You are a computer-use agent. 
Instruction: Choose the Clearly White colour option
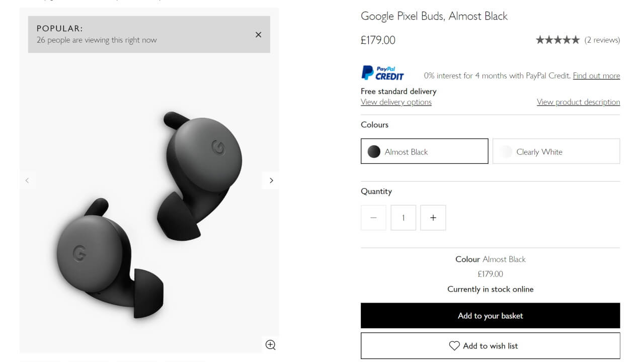556,151
